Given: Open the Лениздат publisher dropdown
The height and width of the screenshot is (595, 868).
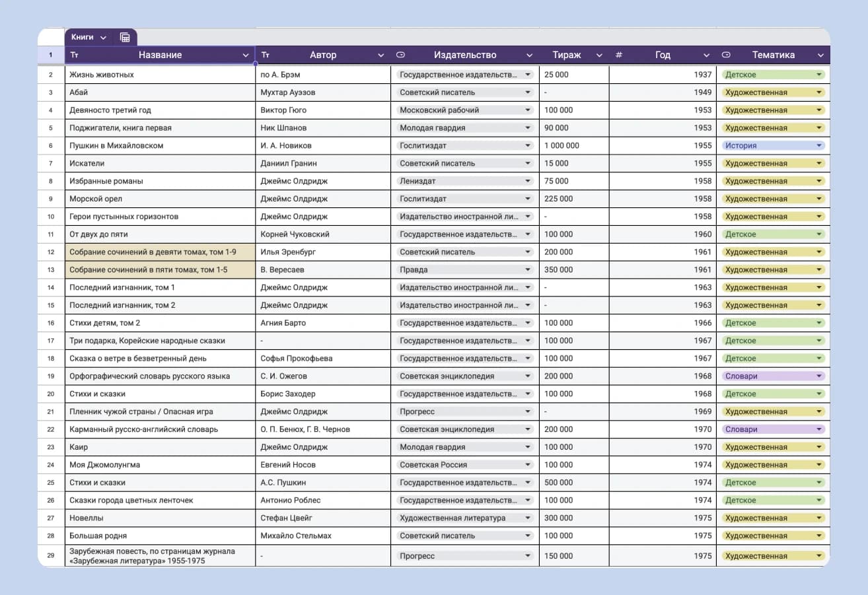Looking at the screenshot, I should [x=465, y=181].
